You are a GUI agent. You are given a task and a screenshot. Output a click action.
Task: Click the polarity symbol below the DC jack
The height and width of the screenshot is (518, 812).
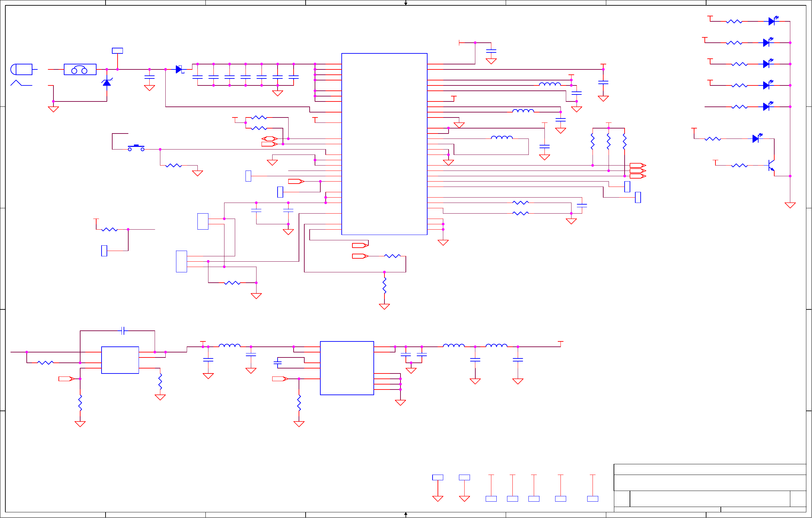coord(21,83)
